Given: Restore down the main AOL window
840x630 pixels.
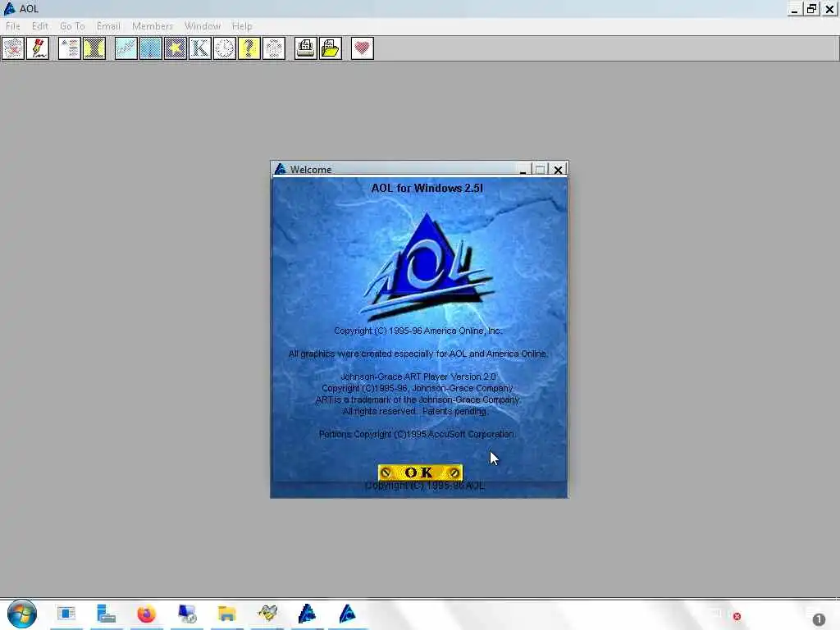Looking at the screenshot, I should coord(811,8).
